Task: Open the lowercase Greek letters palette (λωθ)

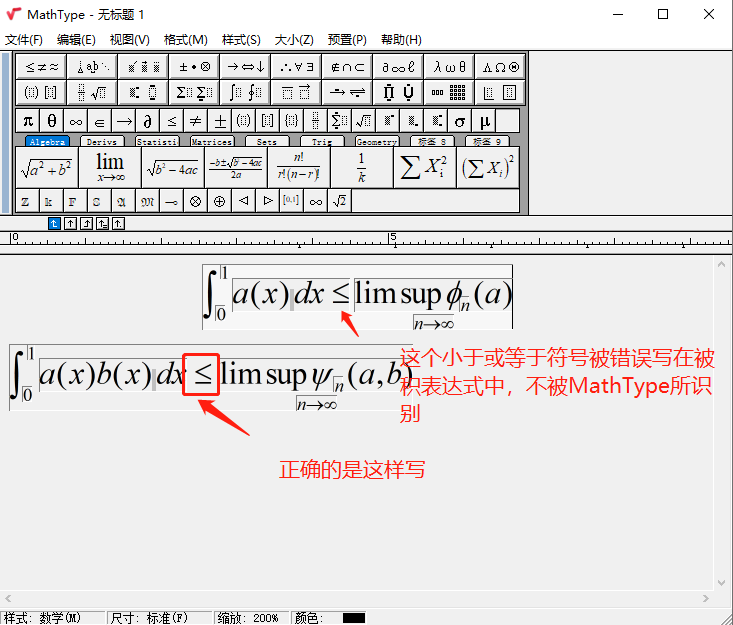Action: pos(449,67)
